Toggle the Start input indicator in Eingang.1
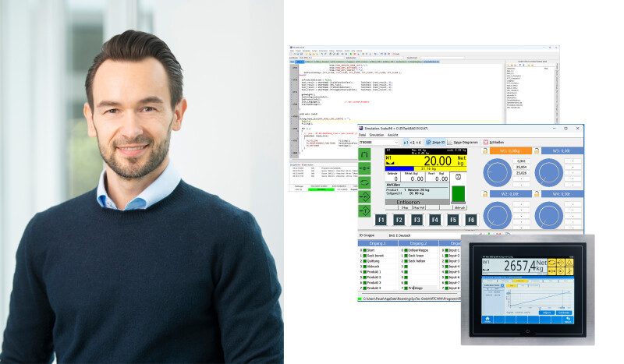624x364 pixels. (364, 250)
